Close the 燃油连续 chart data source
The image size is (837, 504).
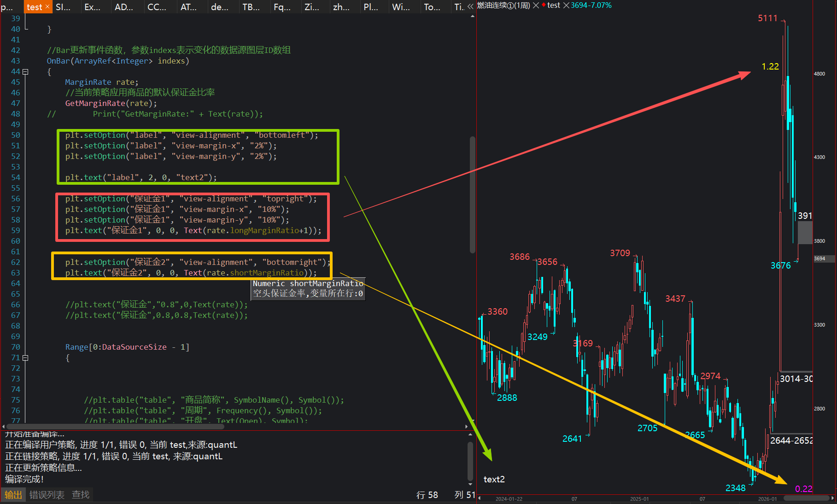(536, 6)
